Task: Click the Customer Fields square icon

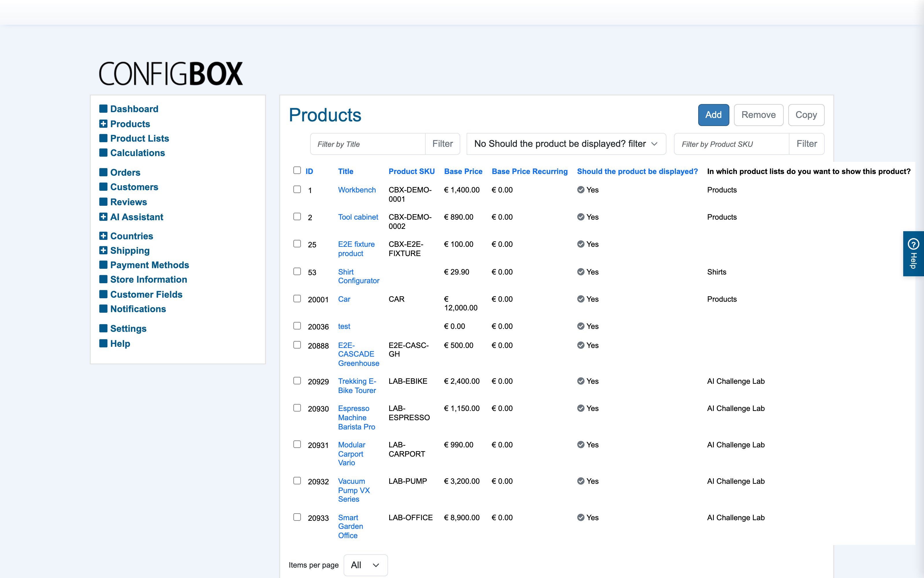Action: click(x=103, y=294)
